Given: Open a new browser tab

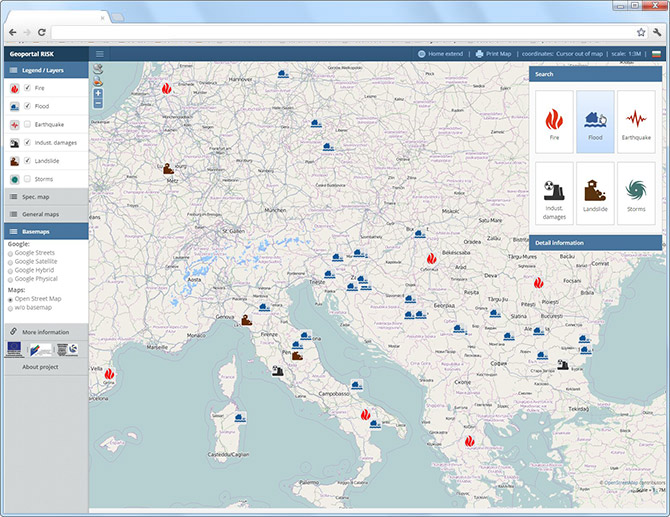Looking at the screenshot, I should pos(118,17).
